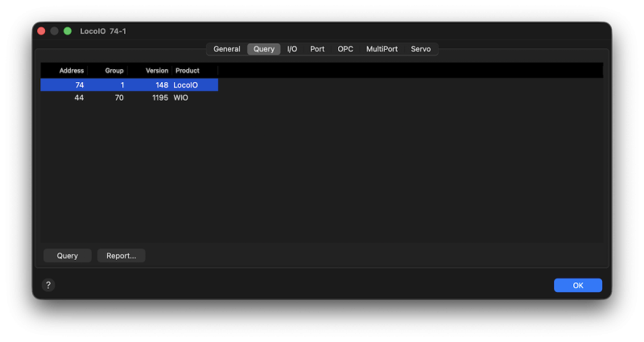Select the WIO row with address 44
Viewport: 644px width, 342px height.
129,97
